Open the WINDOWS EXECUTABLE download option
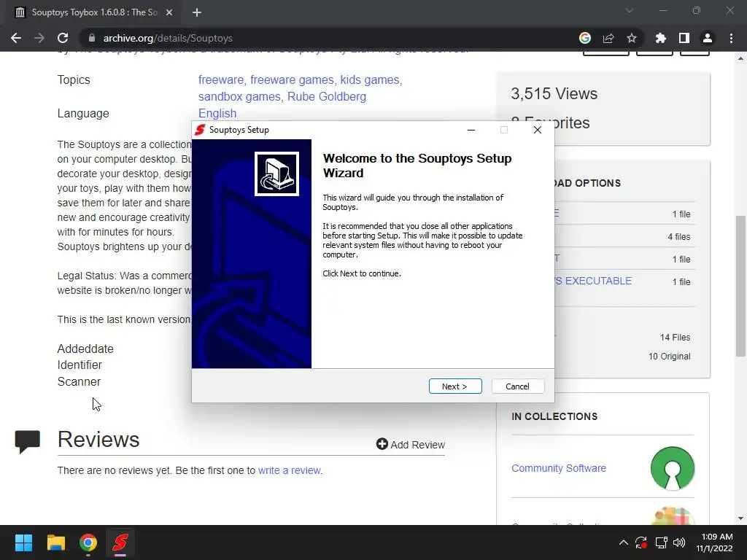Image resolution: width=747 pixels, height=560 pixels. (592, 281)
